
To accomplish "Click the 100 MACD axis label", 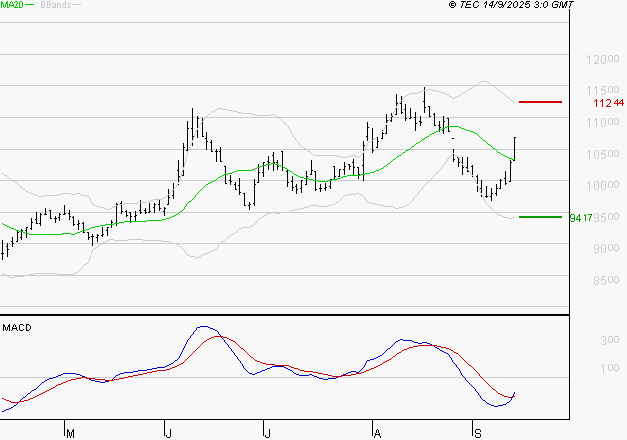I will 610,368.
